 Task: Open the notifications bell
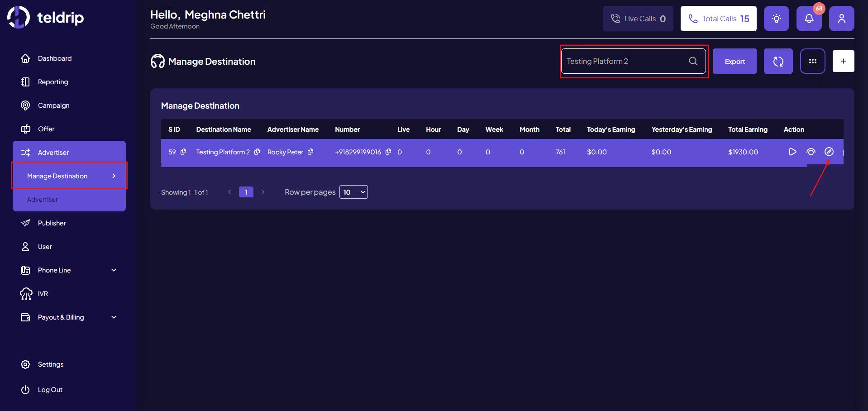(x=809, y=19)
